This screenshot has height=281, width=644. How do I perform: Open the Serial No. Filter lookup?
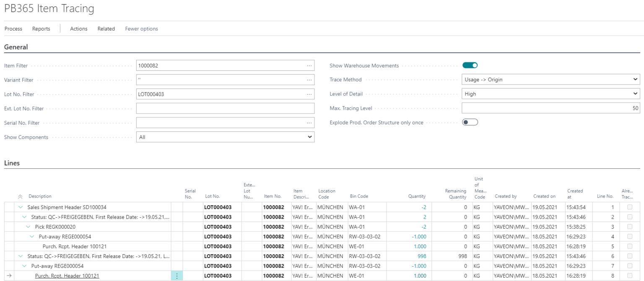[309, 122]
